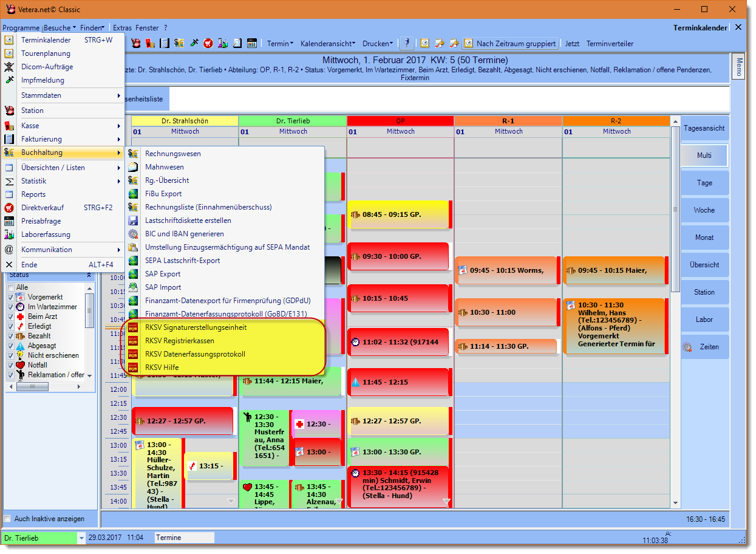This screenshot has width=756, height=554.
Task: Select FiBu Export from Buchhaltung submenu
Action: tap(163, 194)
